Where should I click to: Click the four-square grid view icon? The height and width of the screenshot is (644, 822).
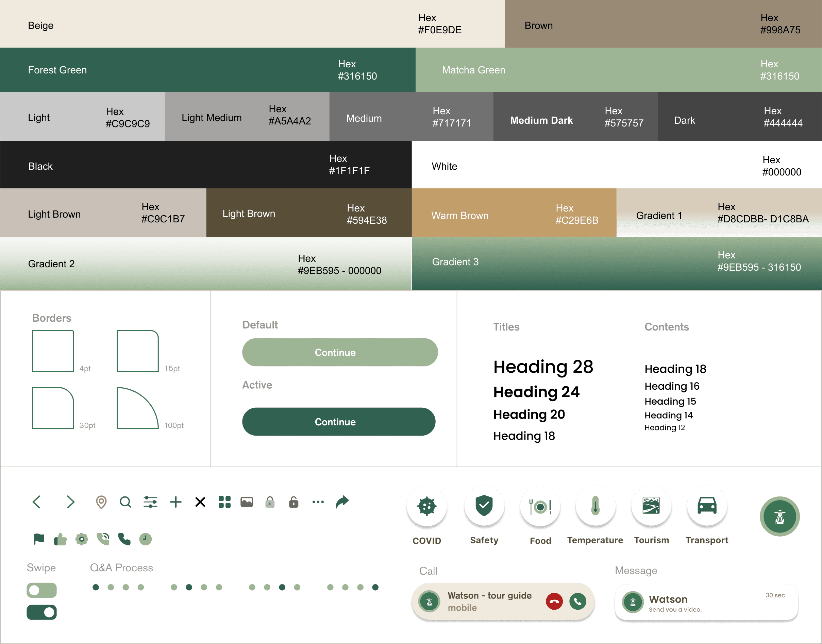[225, 502]
